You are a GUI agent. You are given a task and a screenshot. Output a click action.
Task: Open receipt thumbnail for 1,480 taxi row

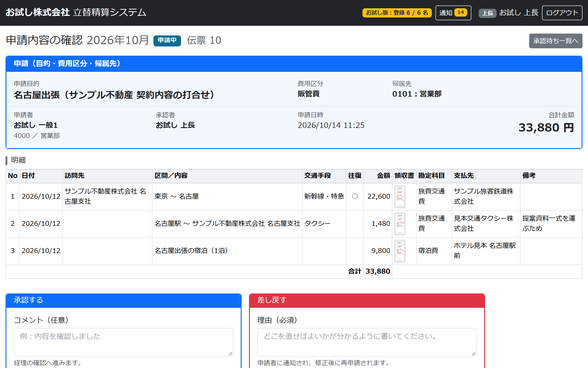[400, 224]
